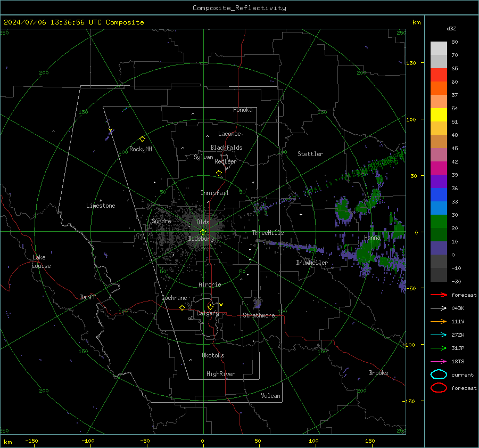Click the HighRiver city label

(x=221, y=374)
